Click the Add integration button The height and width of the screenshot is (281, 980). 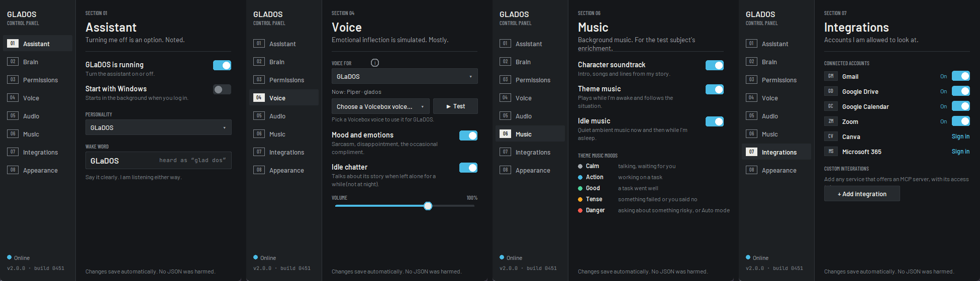(x=862, y=194)
